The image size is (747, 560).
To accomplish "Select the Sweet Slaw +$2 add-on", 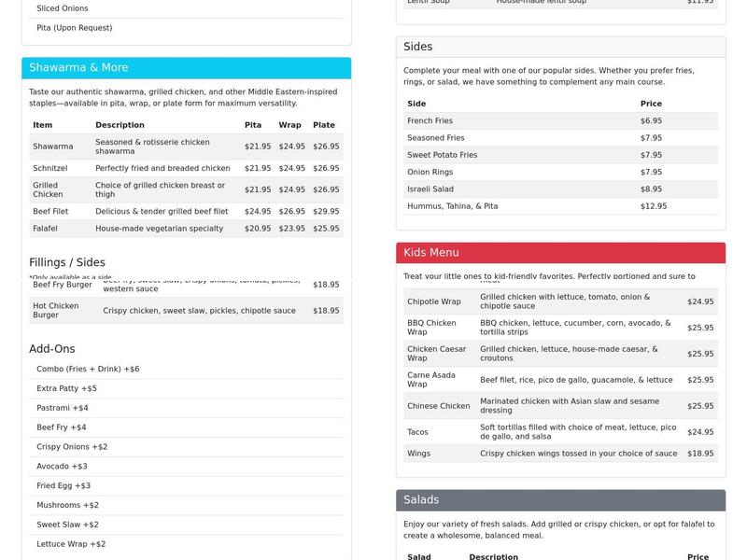I will (x=186, y=525).
